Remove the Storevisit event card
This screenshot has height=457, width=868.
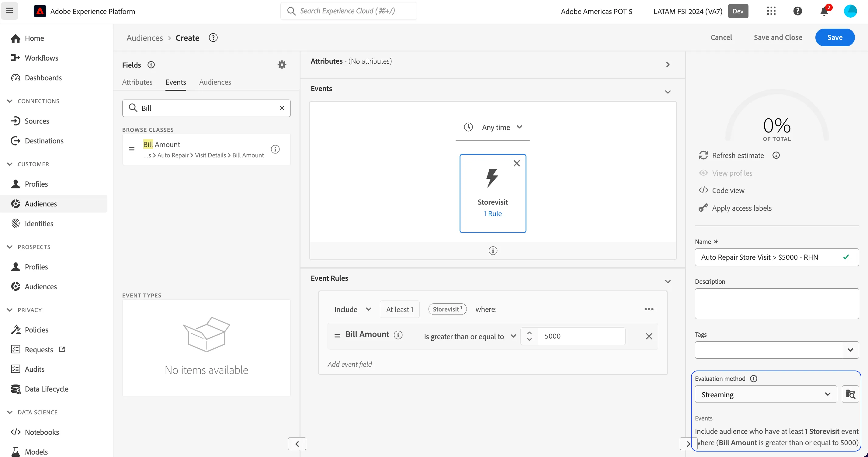[x=516, y=163]
